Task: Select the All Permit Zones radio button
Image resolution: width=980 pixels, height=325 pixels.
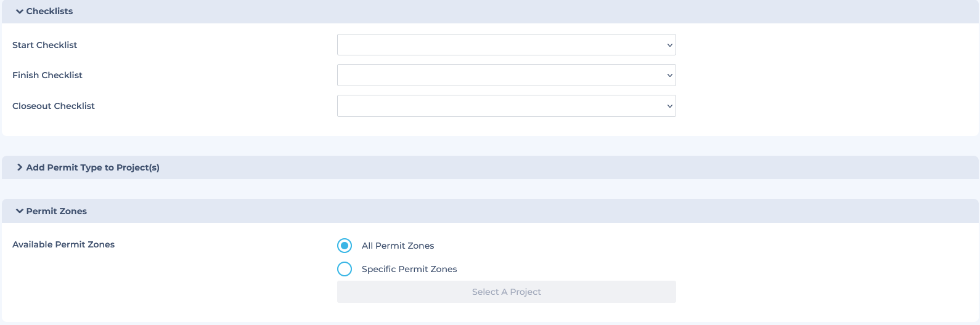Action: [x=345, y=246]
